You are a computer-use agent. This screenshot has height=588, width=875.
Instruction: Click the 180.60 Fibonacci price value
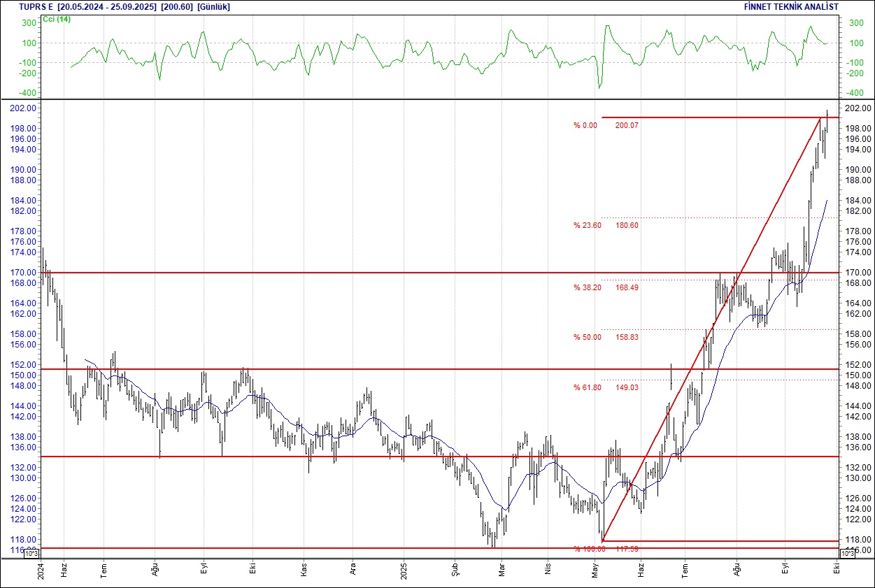[627, 225]
